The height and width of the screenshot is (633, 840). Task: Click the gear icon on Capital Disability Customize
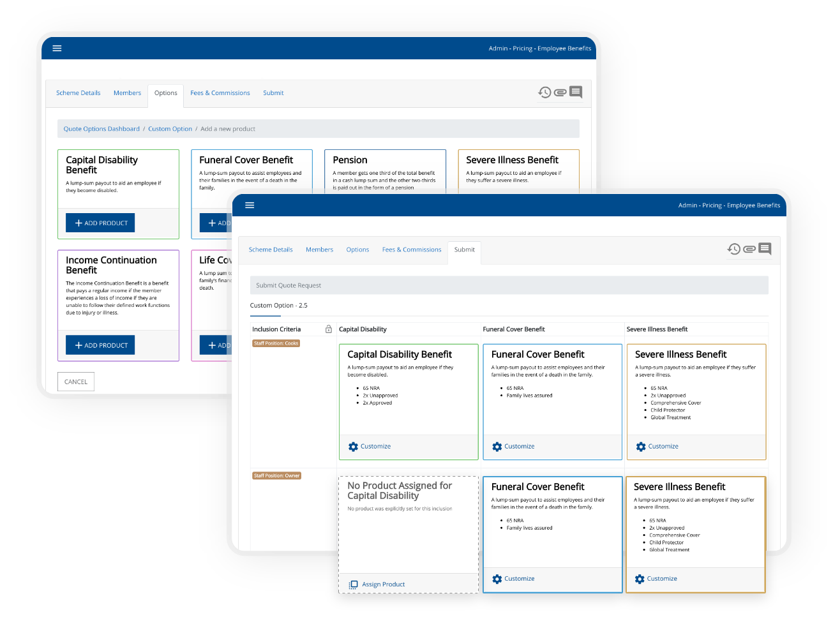coord(353,446)
